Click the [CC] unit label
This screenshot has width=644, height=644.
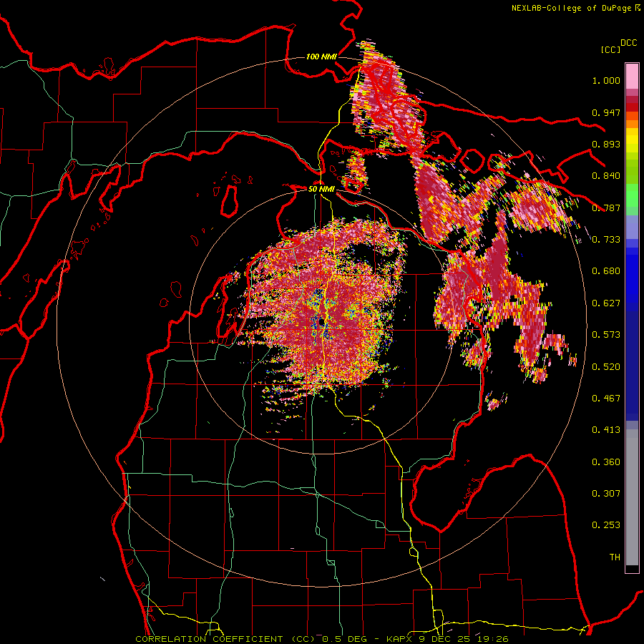pos(610,49)
